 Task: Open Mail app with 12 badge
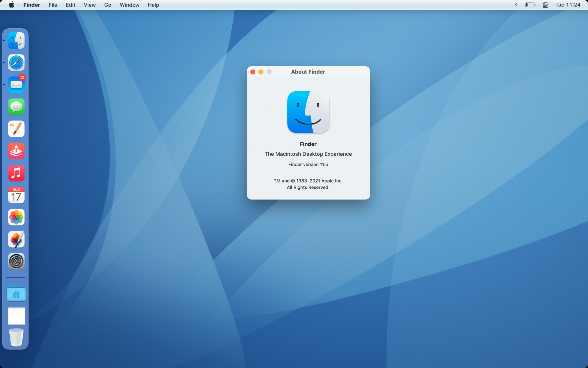tap(16, 85)
